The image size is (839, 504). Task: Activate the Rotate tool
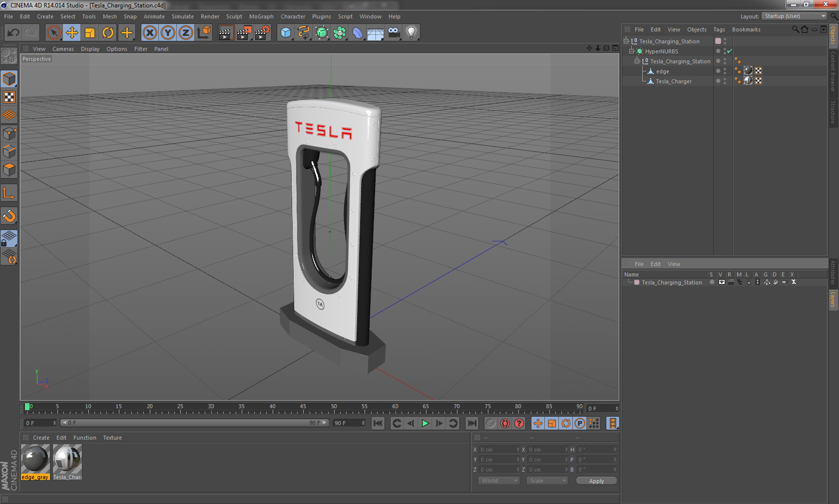(108, 33)
